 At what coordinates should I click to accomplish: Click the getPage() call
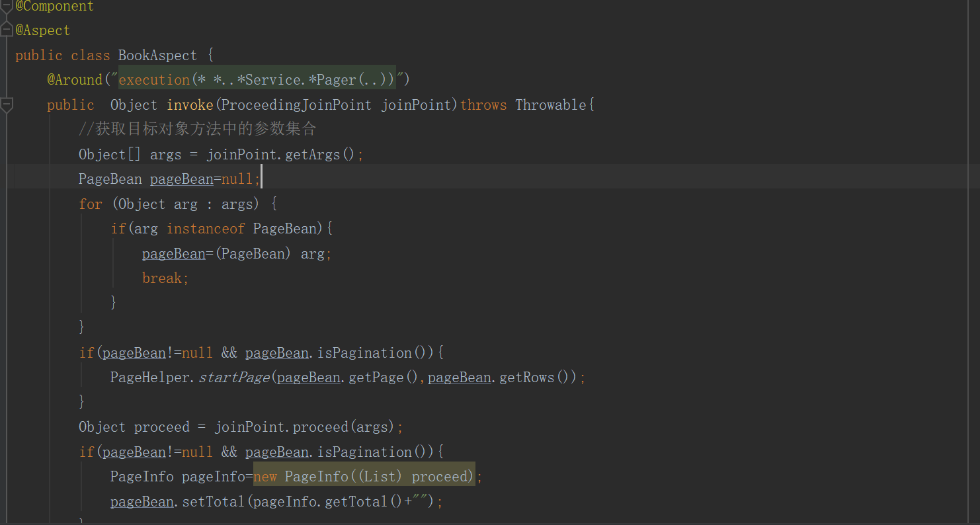point(385,378)
